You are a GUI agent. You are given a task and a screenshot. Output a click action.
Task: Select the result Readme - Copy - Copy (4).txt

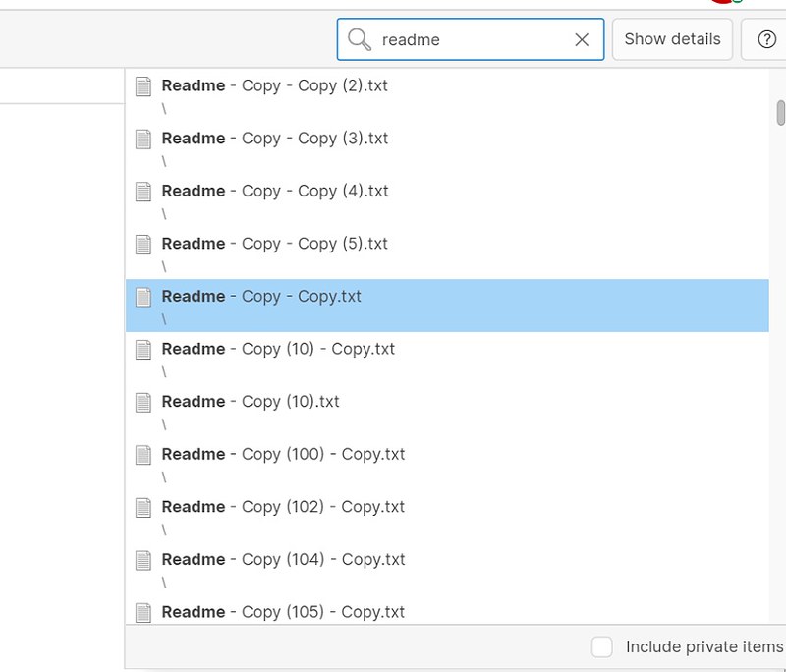pos(275,191)
